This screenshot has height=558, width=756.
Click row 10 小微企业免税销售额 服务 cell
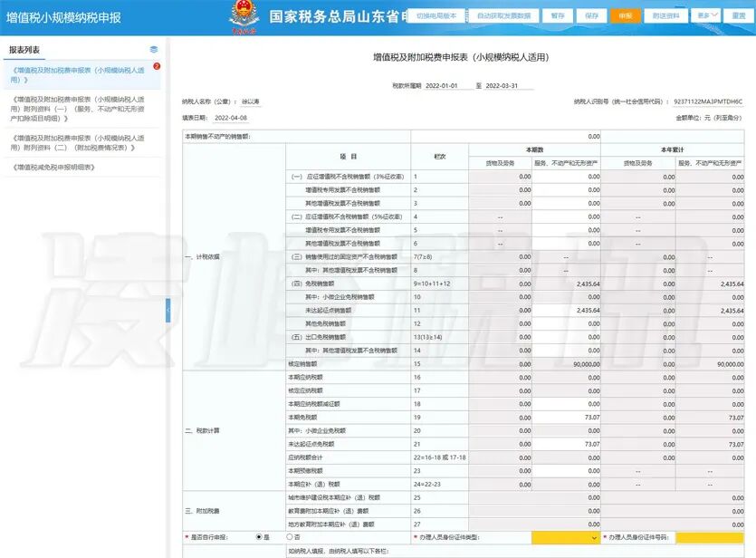[x=566, y=297]
